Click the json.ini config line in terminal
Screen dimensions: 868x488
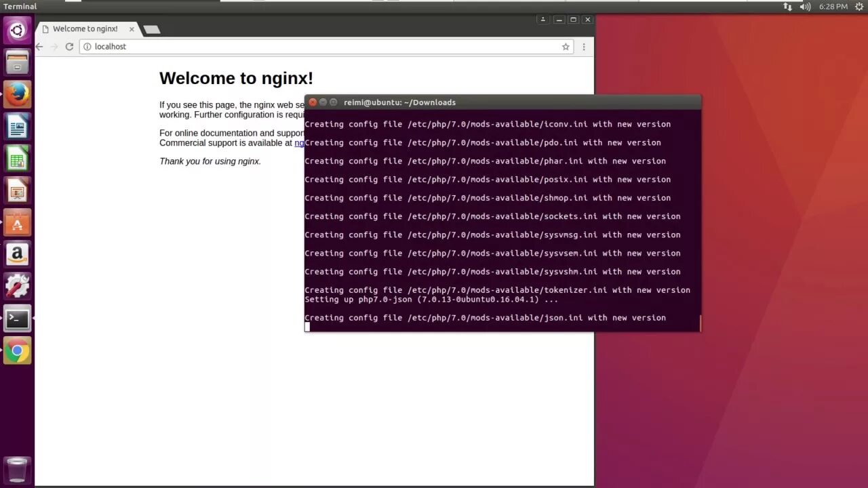click(485, 318)
